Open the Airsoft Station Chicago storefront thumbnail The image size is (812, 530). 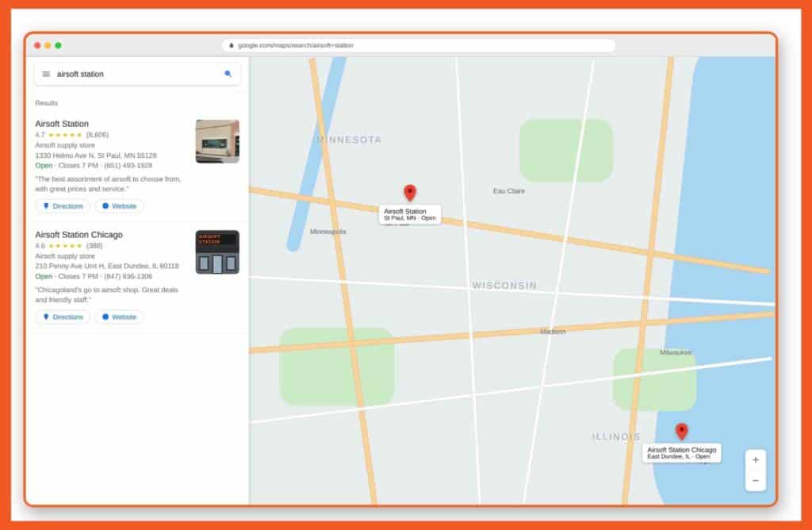pyautogui.click(x=217, y=252)
